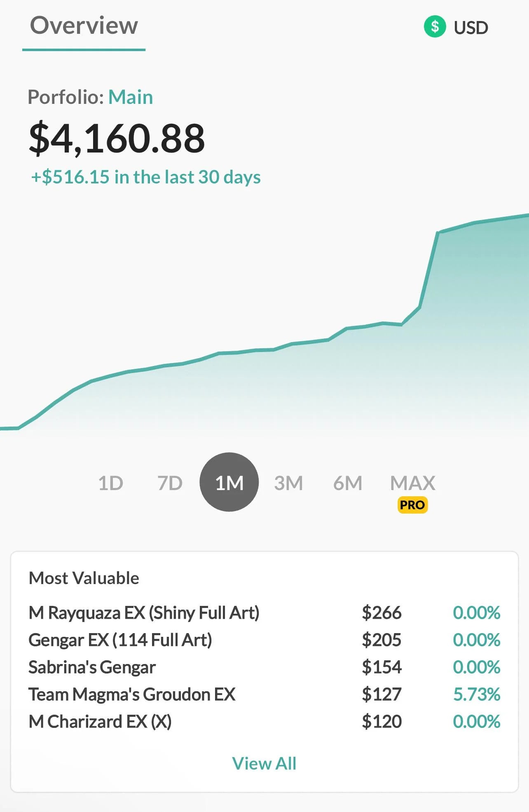Open M Rayquaza EX (Shiny Full Art)
Image resolution: width=529 pixels, height=812 pixels.
tap(144, 613)
